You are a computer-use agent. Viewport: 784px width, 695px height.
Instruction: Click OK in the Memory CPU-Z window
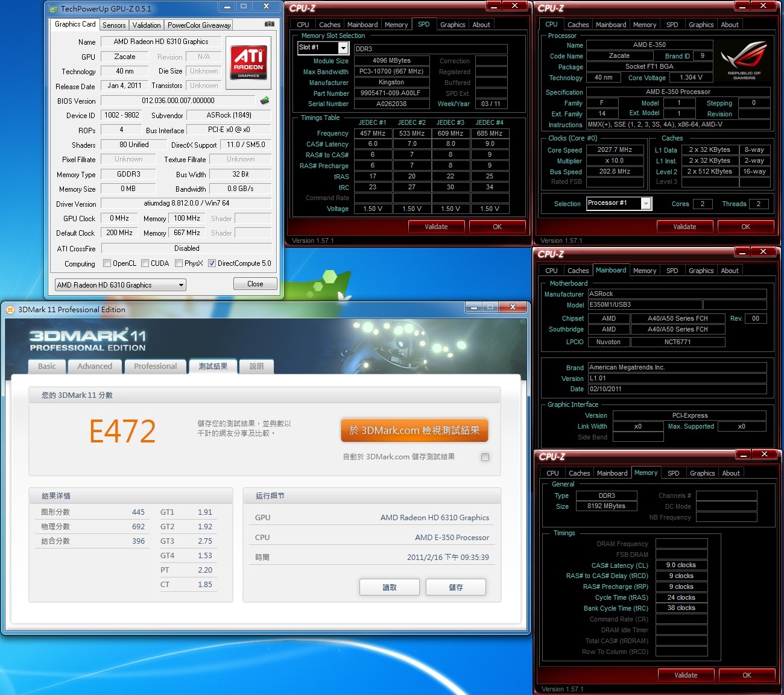747,675
